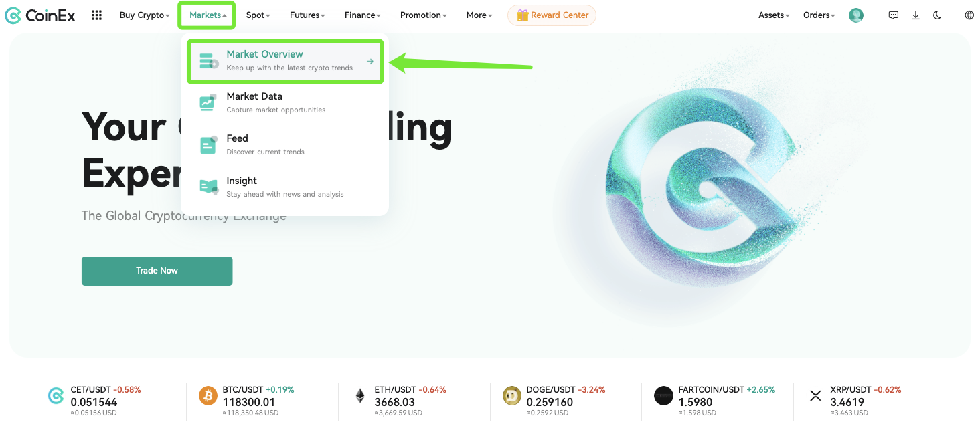980x436 pixels.
Task: Click the Bitcoin BTC/USDT icon
Action: coord(208,395)
